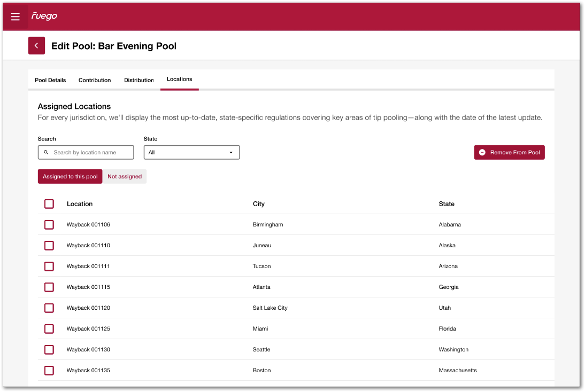Select Assigned to this pool filter
The height and width of the screenshot is (392, 585).
point(70,177)
